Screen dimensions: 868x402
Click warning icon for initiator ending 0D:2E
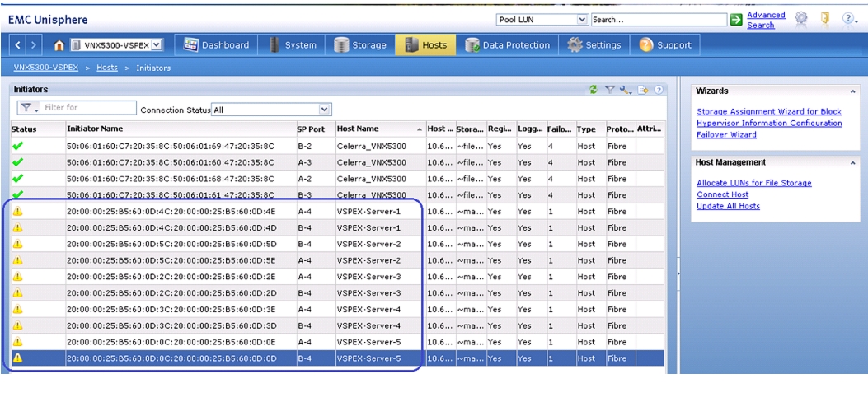(x=17, y=277)
